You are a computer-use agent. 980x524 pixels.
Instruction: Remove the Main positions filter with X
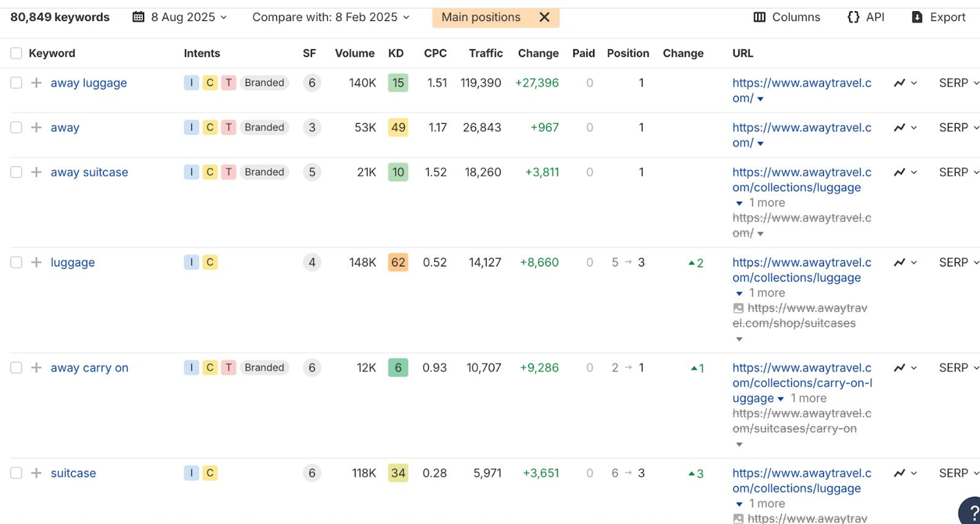tap(544, 17)
